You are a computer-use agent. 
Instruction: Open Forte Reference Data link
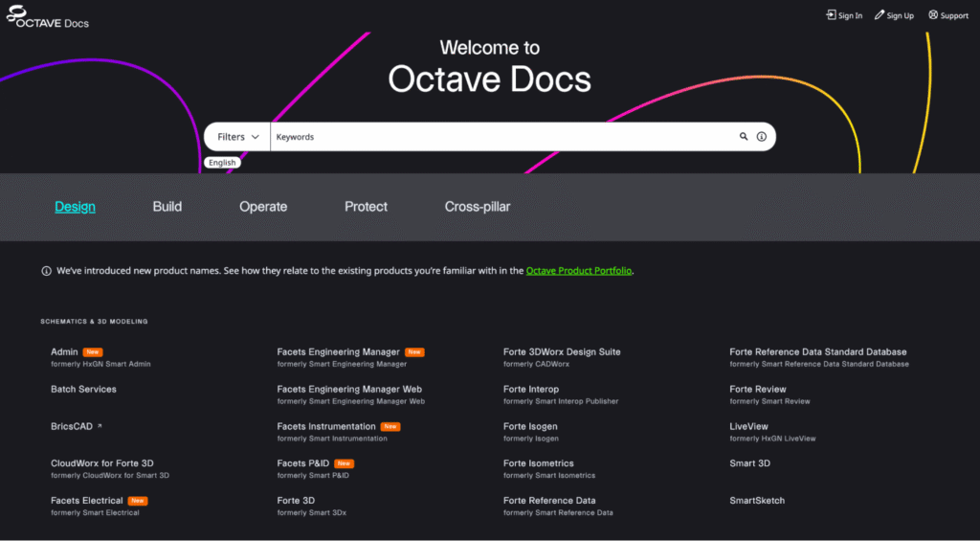[549, 501]
